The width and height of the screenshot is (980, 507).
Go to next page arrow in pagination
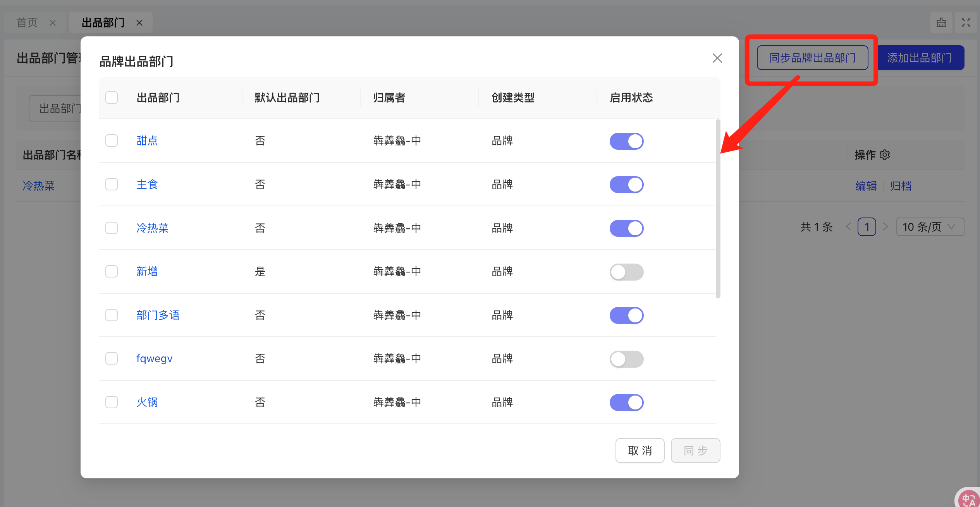tap(885, 227)
